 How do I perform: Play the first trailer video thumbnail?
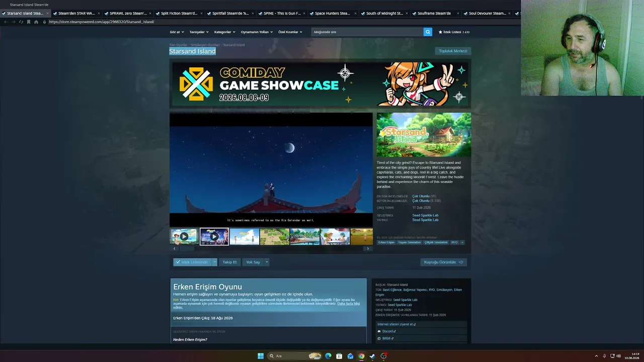tap(184, 236)
